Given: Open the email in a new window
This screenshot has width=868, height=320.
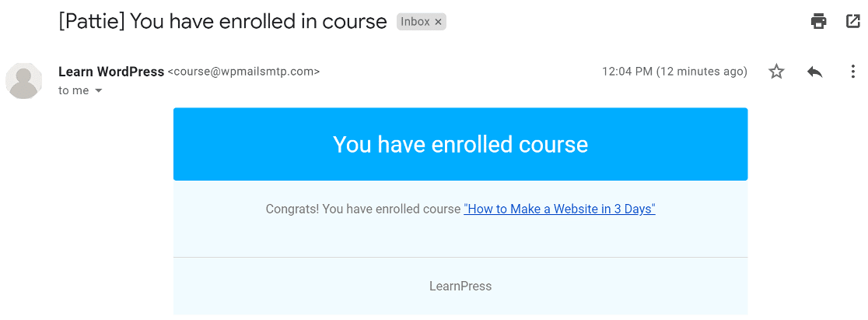Looking at the screenshot, I should 852,21.
